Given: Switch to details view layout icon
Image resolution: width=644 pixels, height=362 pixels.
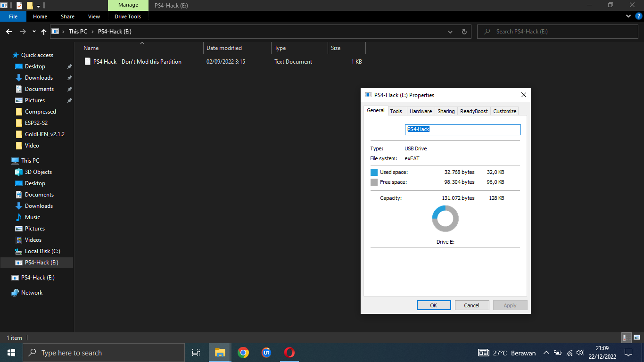Looking at the screenshot, I should pyautogui.click(x=627, y=337).
